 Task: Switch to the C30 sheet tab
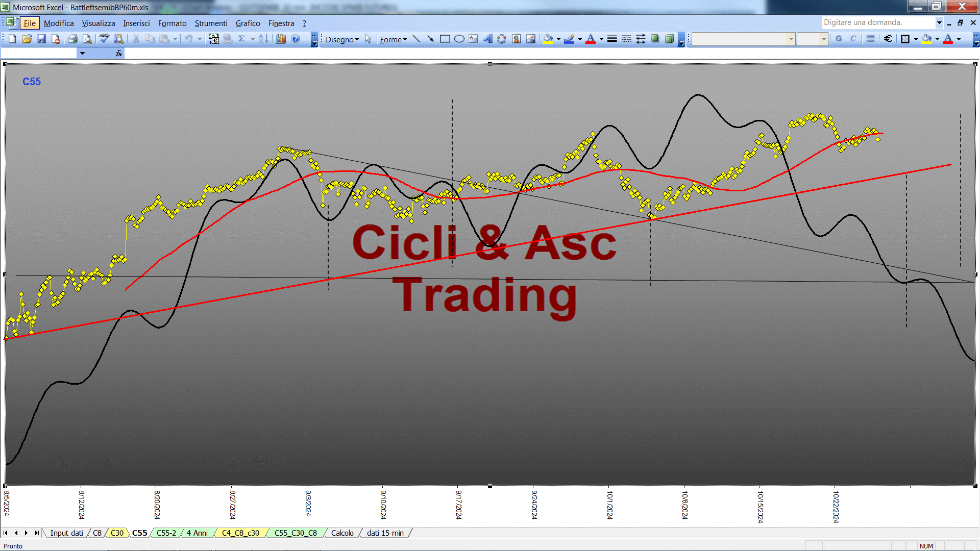click(x=117, y=533)
